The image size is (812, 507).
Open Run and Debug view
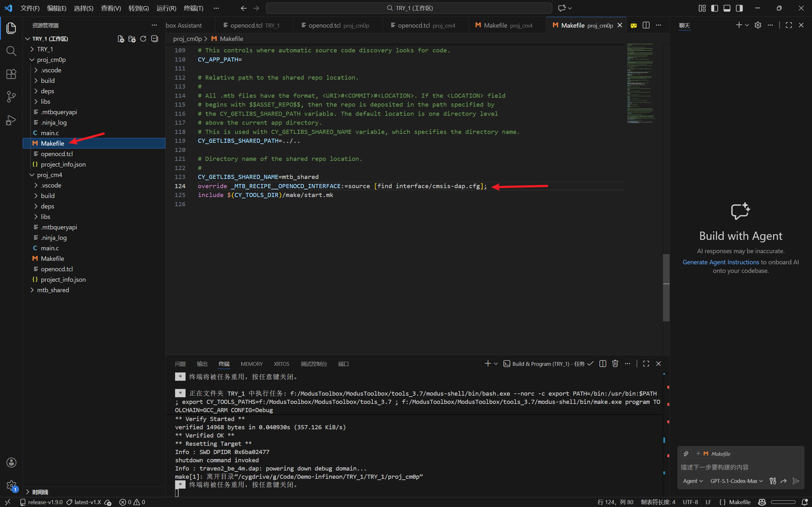click(11, 120)
